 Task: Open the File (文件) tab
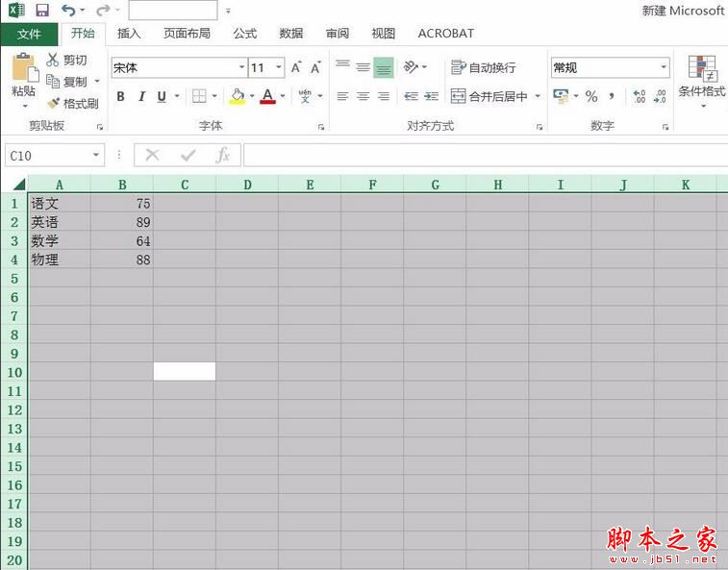pos(29,34)
